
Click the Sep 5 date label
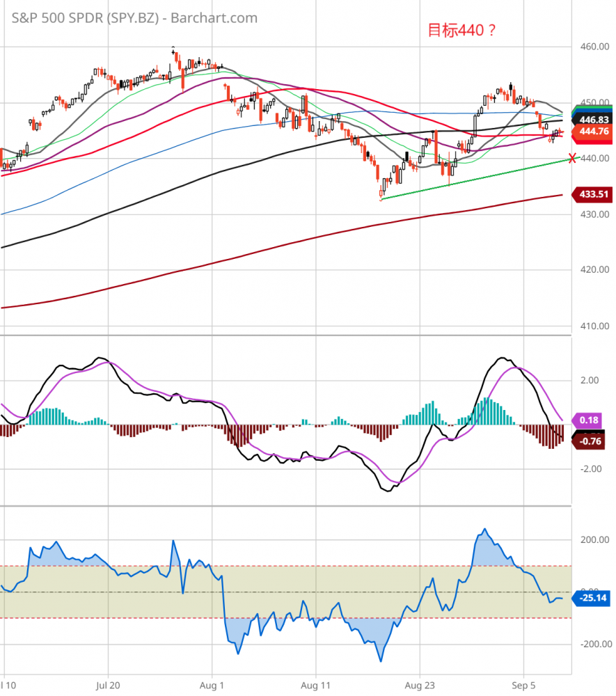pos(523,686)
